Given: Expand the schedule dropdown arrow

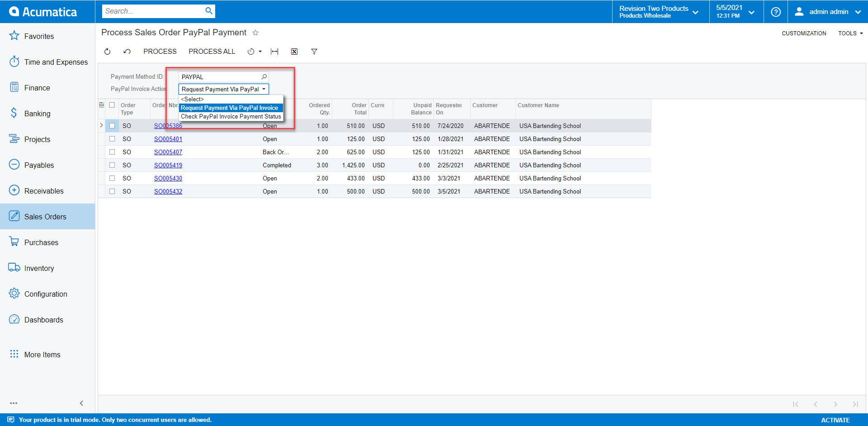Looking at the screenshot, I should click(x=260, y=52).
